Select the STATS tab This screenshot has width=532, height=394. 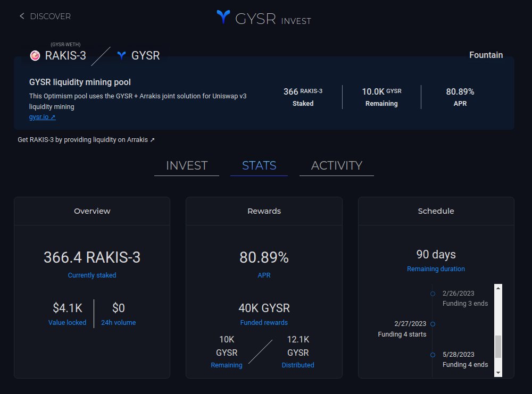(x=259, y=165)
